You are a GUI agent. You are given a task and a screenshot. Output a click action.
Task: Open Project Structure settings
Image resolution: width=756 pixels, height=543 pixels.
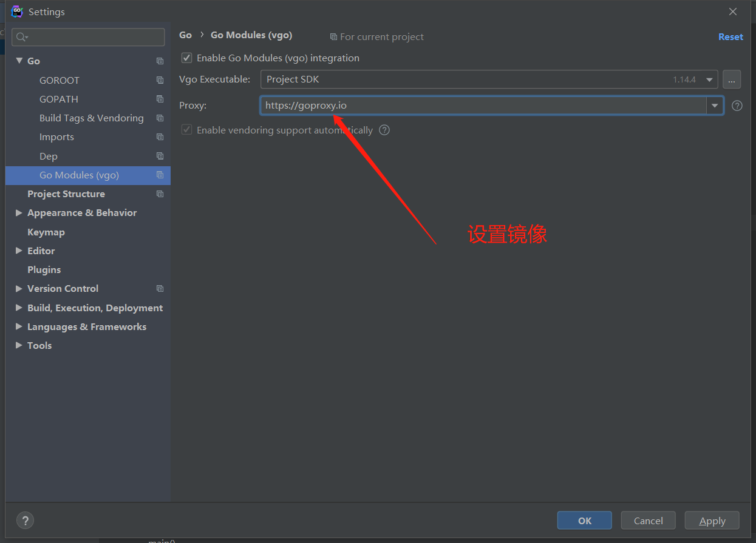(x=66, y=194)
